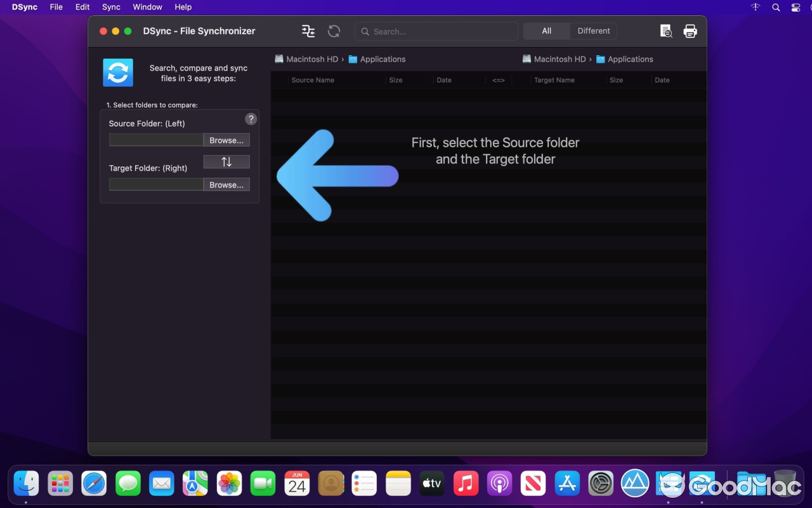Open the comparison report icon
The image size is (812, 508).
click(665, 30)
